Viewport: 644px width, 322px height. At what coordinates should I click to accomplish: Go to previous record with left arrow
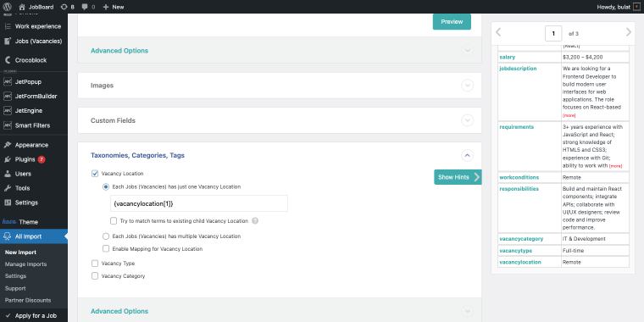(498, 32)
